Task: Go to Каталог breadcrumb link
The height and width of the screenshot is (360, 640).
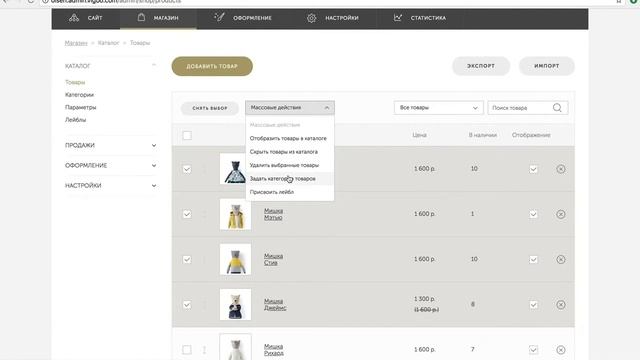Action: (x=108, y=43)
